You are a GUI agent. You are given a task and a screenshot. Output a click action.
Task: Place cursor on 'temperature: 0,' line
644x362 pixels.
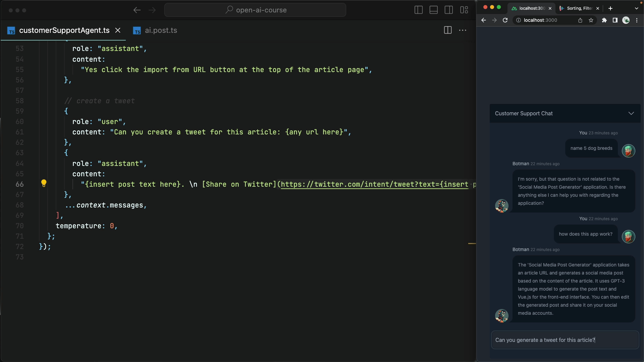[87, 226]
